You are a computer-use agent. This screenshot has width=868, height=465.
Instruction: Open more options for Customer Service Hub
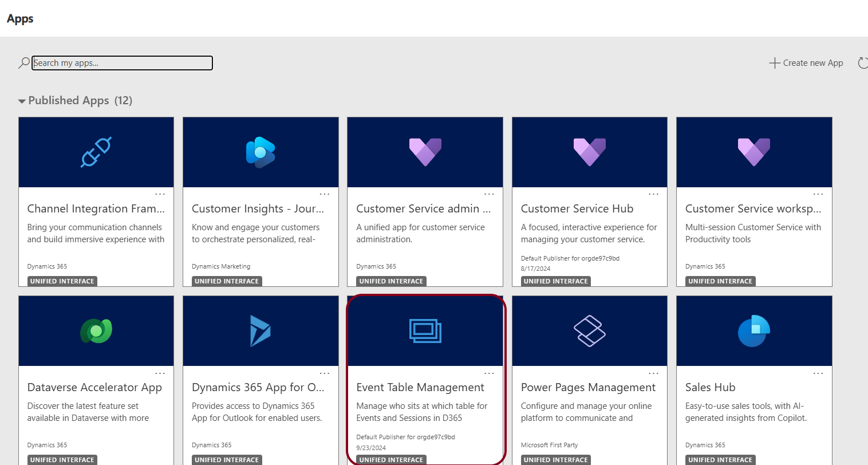(653, 195)
